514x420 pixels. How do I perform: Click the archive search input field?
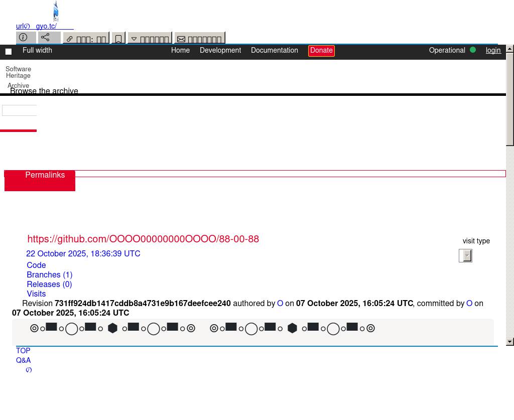coord(20,110)
